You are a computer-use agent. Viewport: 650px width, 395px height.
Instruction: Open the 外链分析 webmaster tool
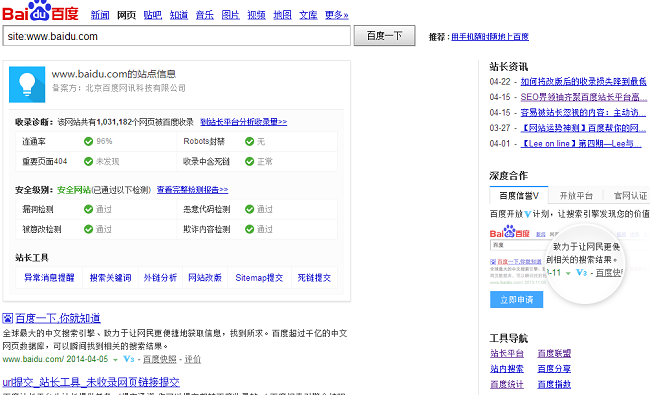[x=160, y=278]
